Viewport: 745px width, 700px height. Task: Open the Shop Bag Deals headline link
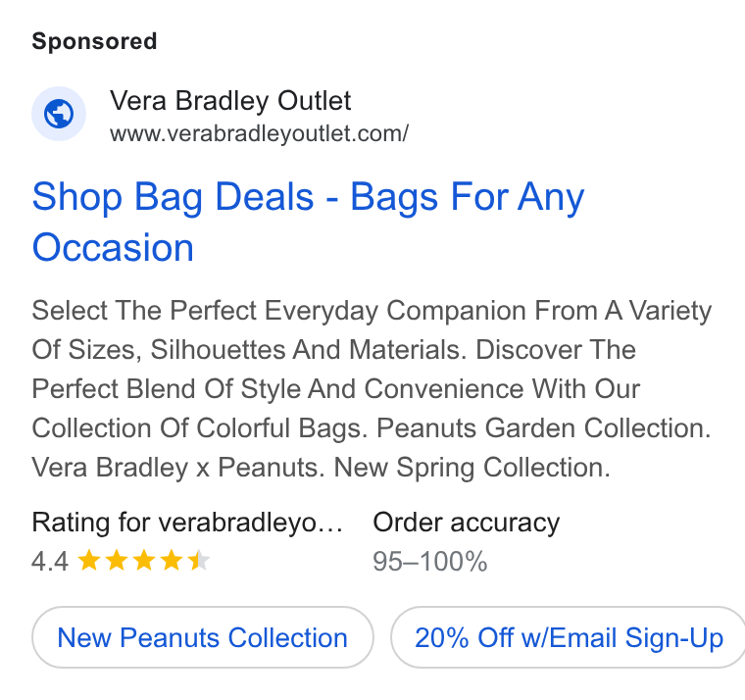[x=308, y=222]
